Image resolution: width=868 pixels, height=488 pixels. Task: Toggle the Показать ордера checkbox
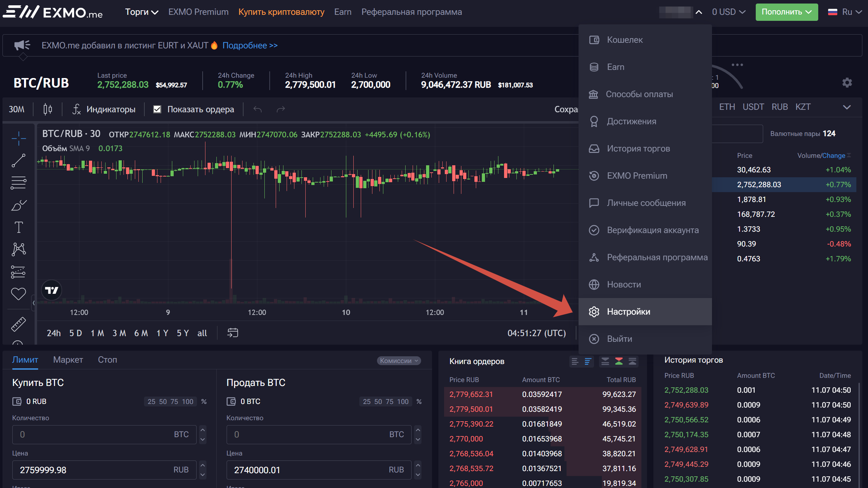[x=157, y=109]
